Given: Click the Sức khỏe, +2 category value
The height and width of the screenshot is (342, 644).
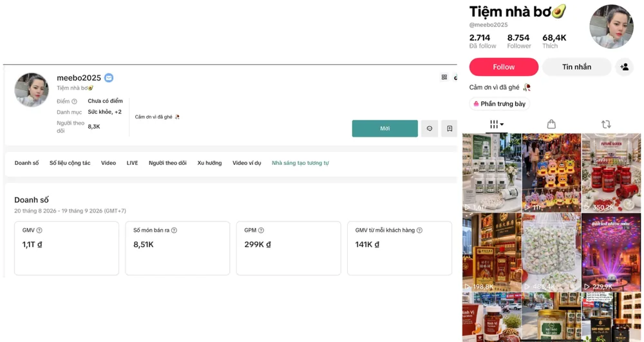Looking at the screenshot, I should click(105, 111).
